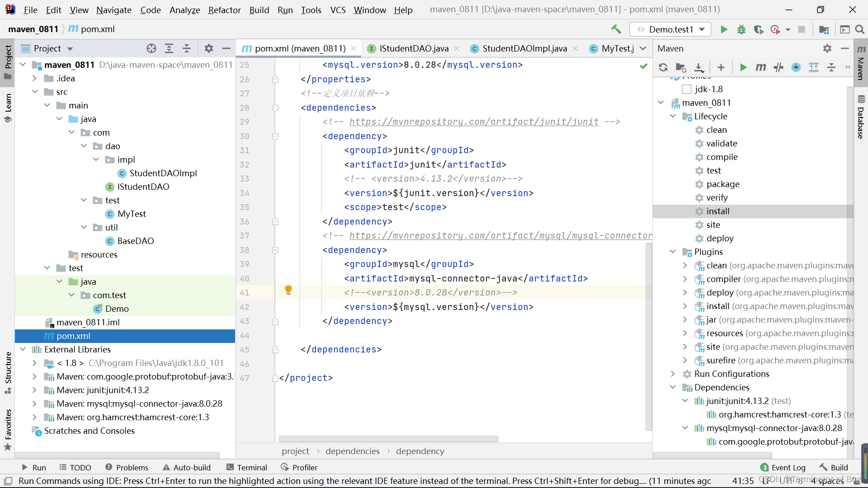Expand surefire plugin node
The width and height of the screenshot is (868, 488).
(x=685, y=360)
